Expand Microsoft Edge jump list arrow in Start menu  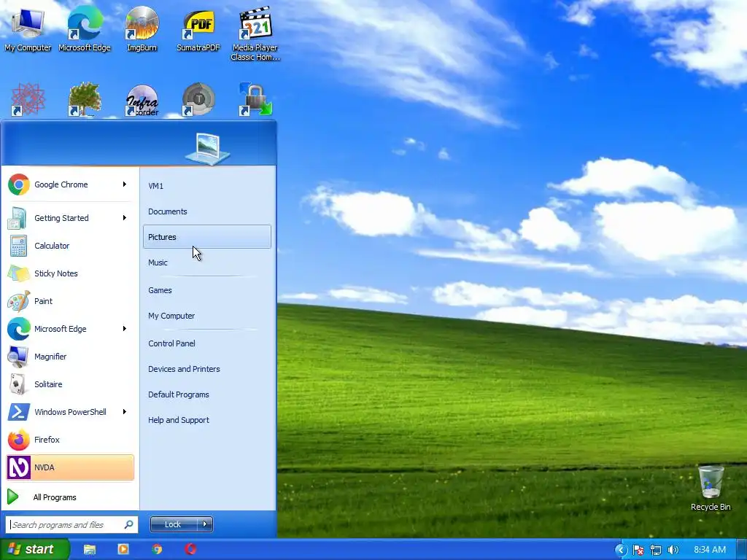point(125,329)
